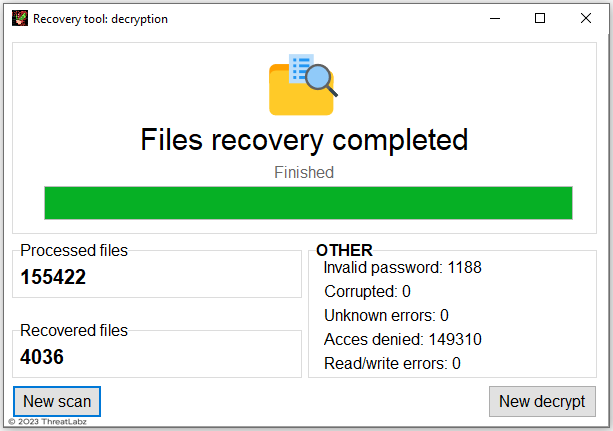
Task: Click the Read/write errors count line
Action: 392,363
